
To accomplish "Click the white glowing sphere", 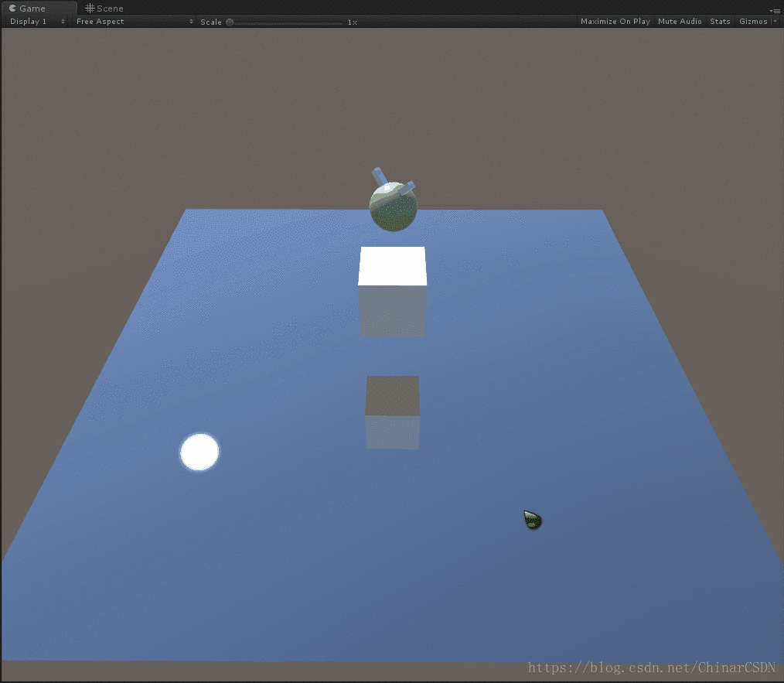I will tap(199, 452).
